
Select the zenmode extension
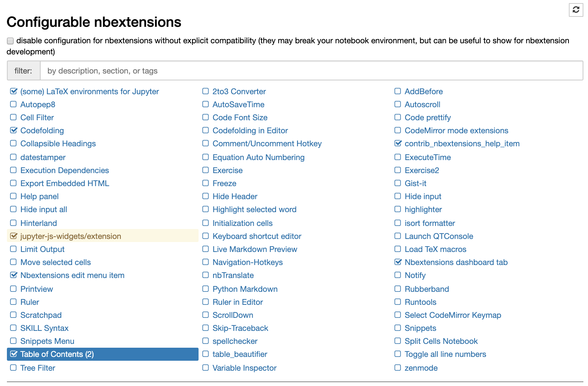pyautogui.click(x=421, y=368)
